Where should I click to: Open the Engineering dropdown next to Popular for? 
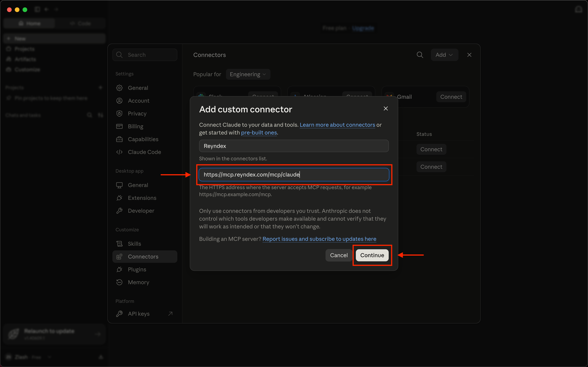[x=248, y=74]
